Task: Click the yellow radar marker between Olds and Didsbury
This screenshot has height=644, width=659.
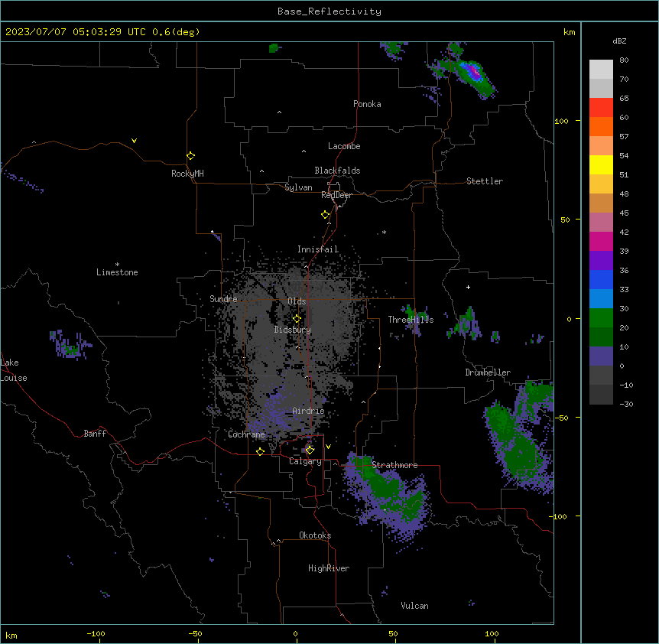Action: (x=297, y=319)
